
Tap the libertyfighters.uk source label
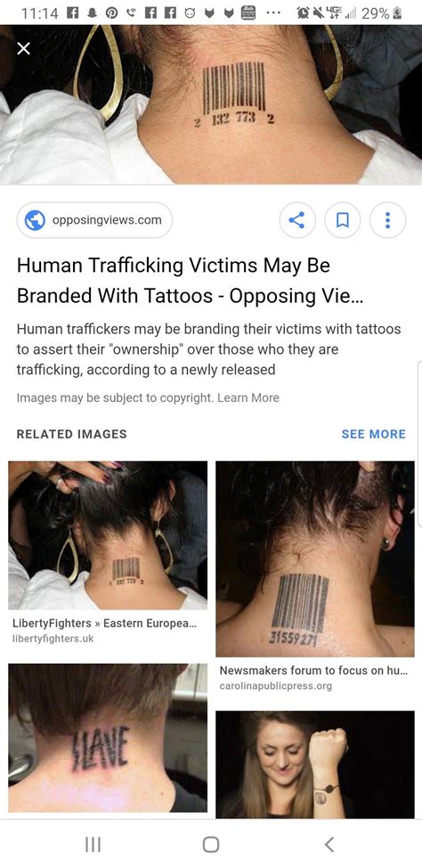(53, 639)
